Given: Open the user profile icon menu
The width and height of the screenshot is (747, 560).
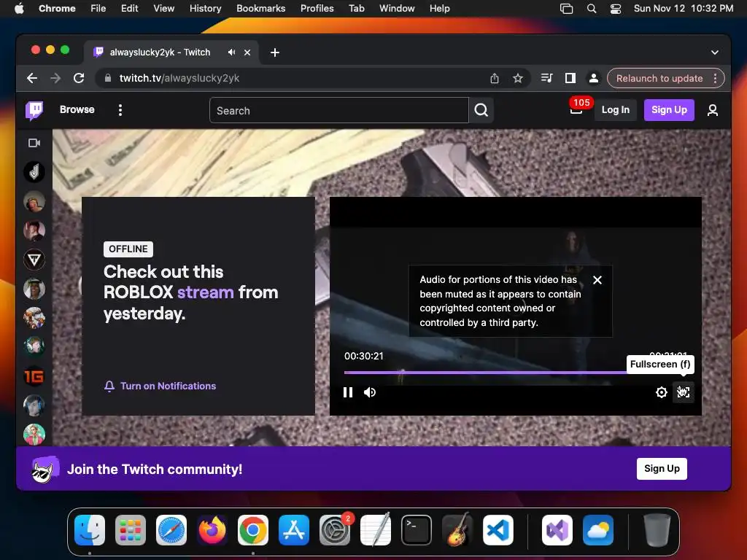Looking at the screenshot, I should (712, 111).
